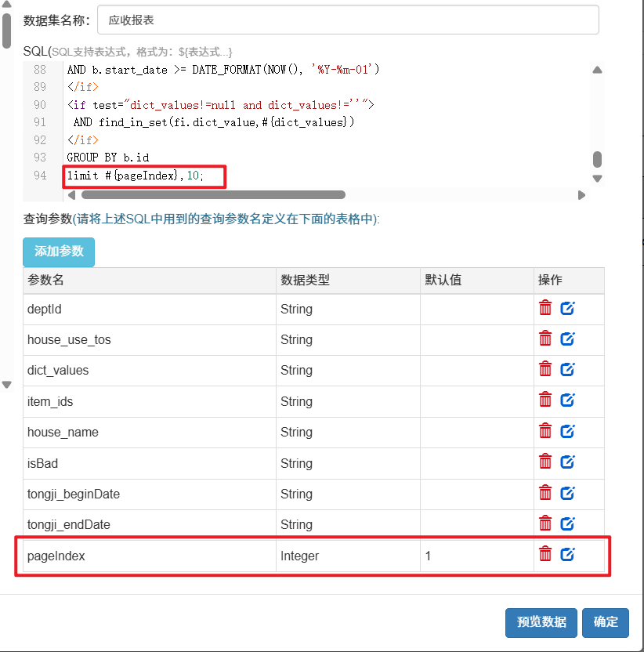Click the 添加参数 button
This screenshot has width=644, height=652.
click(x=59, y=252)
